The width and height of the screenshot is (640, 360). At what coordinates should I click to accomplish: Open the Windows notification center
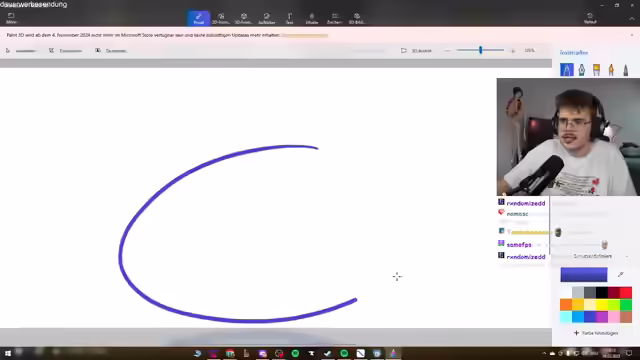[x=629, y=353]
